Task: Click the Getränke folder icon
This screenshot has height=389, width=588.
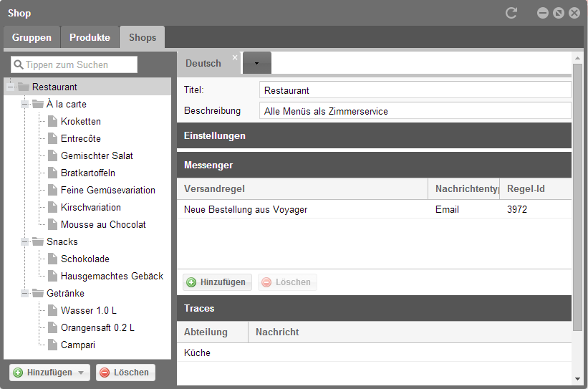Action: pyautogui.click(x=38, y=293)
